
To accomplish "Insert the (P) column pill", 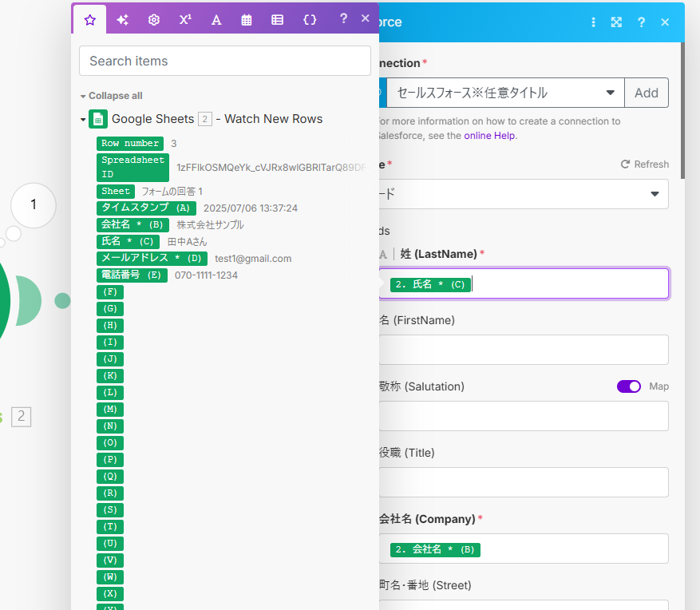I will [110, 460].
